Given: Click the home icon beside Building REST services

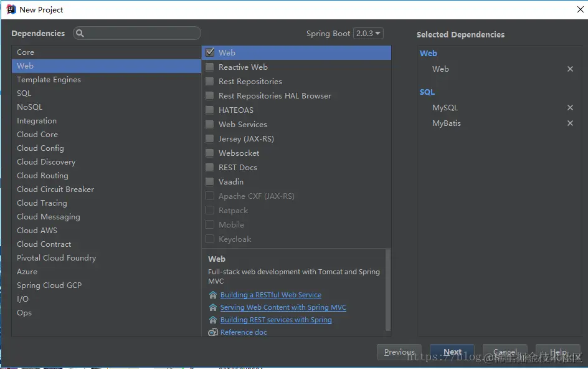Looking at the screenshot, I should pyautogui.click(x=213, y=320).
